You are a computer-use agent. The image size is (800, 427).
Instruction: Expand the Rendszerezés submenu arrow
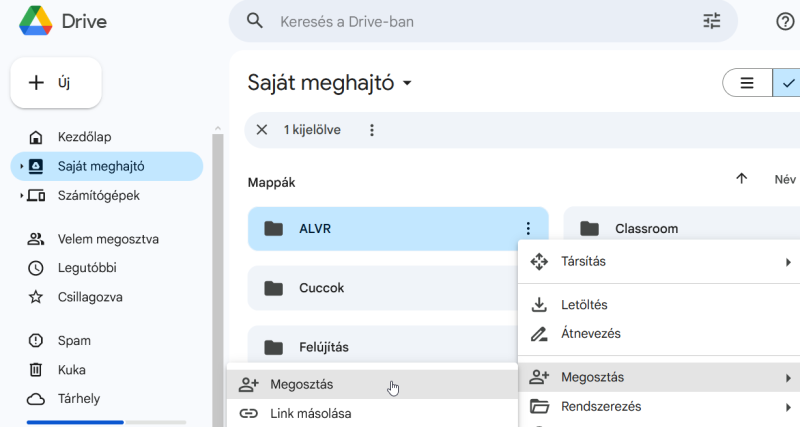[x=788, y=407]
